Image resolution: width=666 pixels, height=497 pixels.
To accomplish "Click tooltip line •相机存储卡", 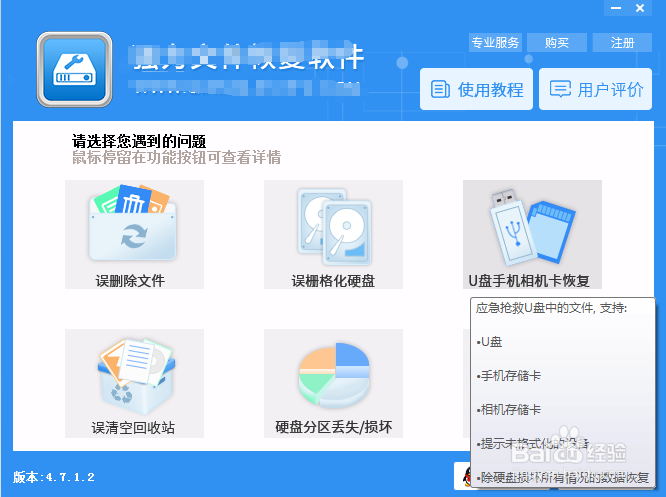I will pyautogui.click(x=509, y=409).
